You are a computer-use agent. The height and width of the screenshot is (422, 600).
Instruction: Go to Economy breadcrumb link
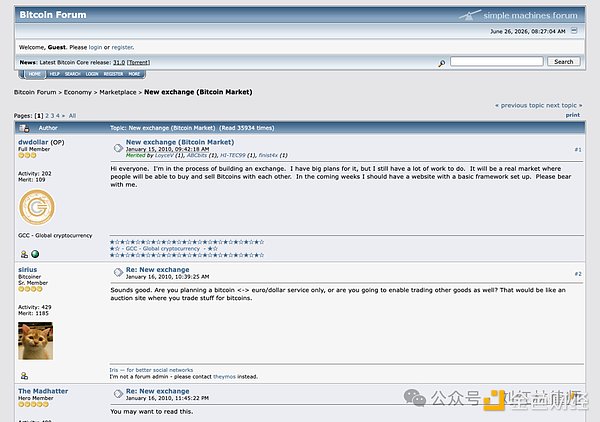78,92
